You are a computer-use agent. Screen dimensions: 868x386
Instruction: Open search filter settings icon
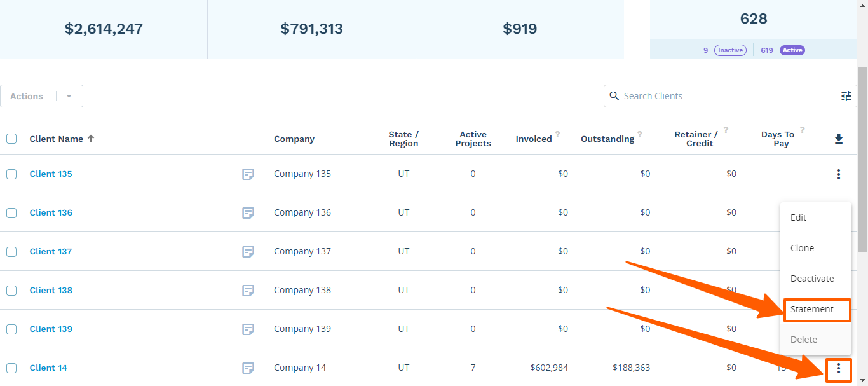pos(846,96)
